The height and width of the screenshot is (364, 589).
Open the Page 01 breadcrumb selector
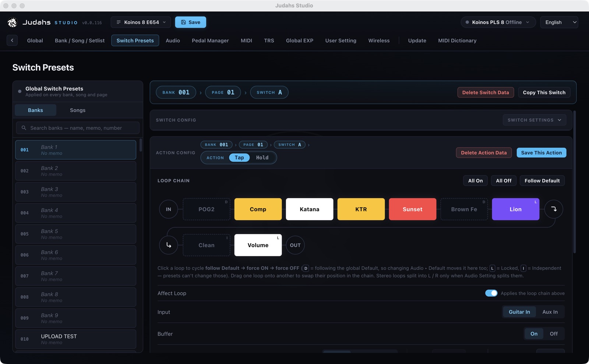tap(223, 92)
